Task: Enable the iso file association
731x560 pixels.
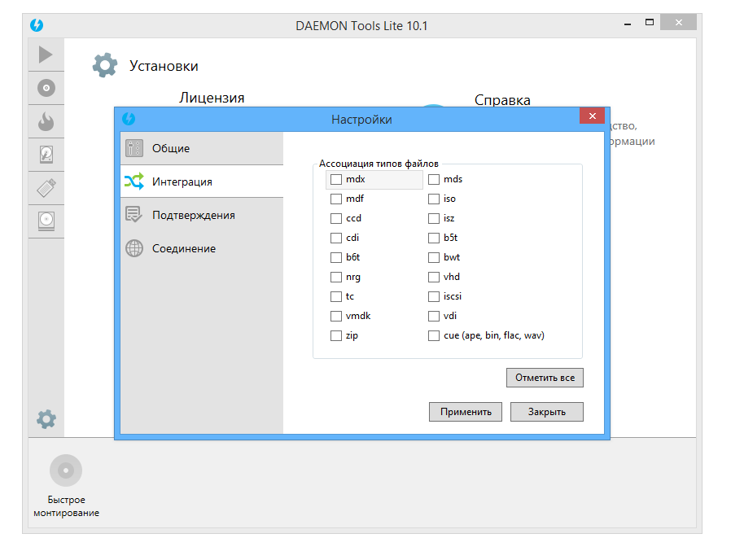Action: click(x=434, y=199)
